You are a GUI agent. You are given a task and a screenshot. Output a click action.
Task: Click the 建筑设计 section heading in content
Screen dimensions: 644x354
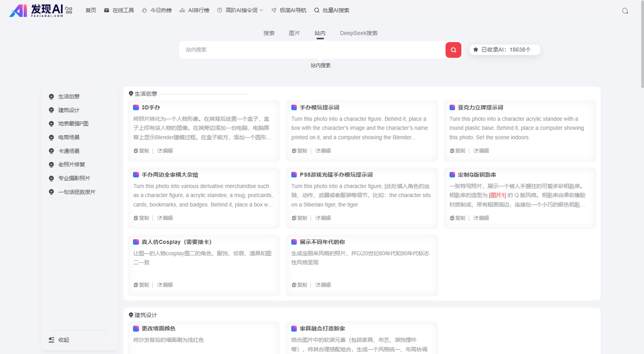tap(143, 315)
